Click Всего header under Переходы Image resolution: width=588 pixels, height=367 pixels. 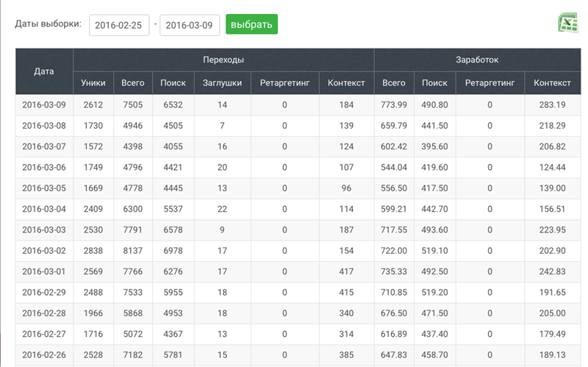coord(133,83)
